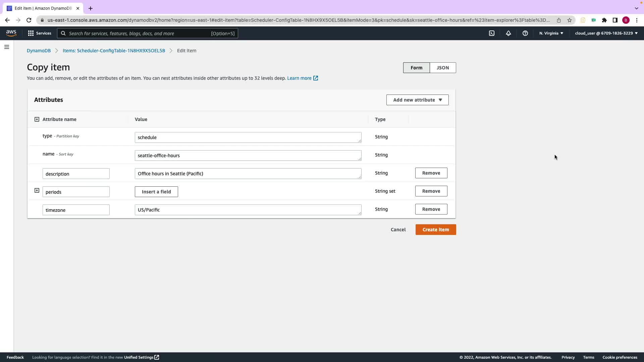The image size is (644, 362).
Task: Bookmark this page with star icon
Action: [x=570, y=20]
